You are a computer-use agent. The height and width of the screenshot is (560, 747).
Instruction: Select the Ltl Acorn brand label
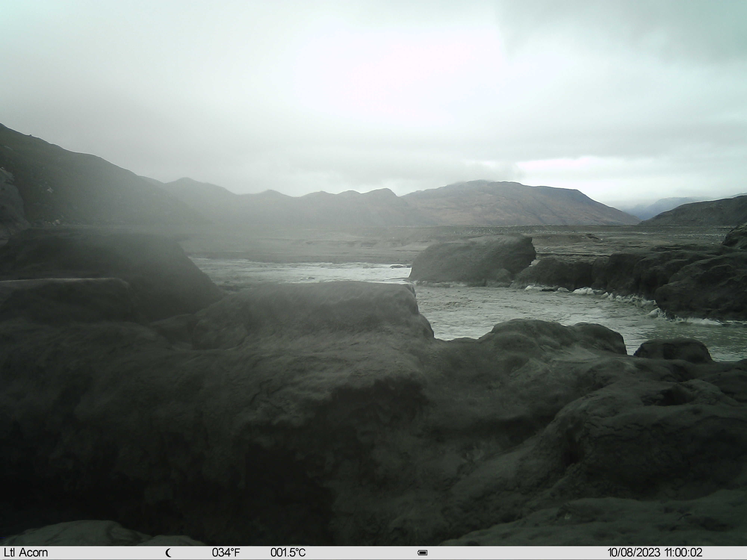click(x=26, y=553)
